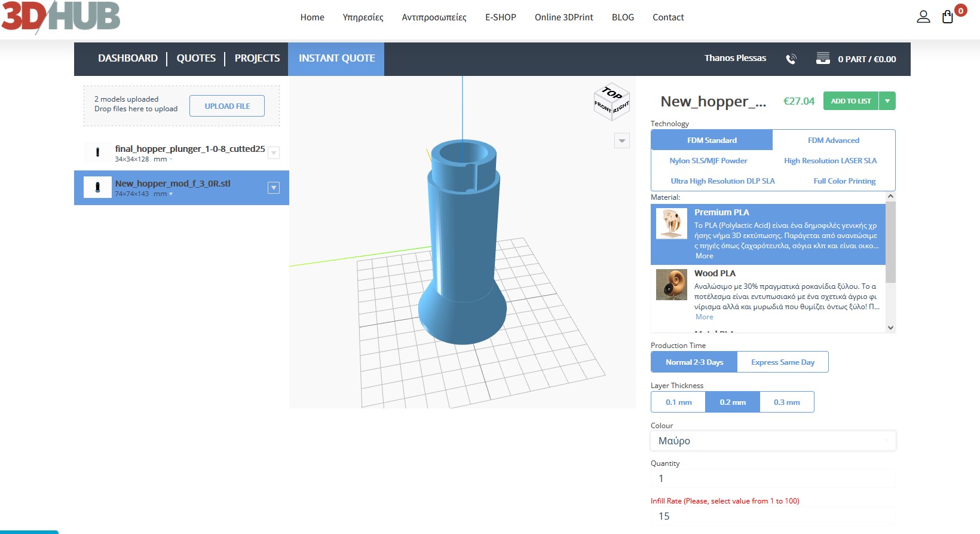
Task: Select 0.3 mm layer thickness
Action: 786,402
